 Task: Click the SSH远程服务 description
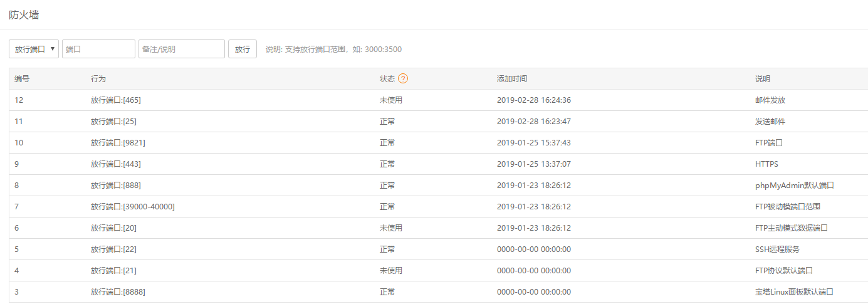point(777,249)
